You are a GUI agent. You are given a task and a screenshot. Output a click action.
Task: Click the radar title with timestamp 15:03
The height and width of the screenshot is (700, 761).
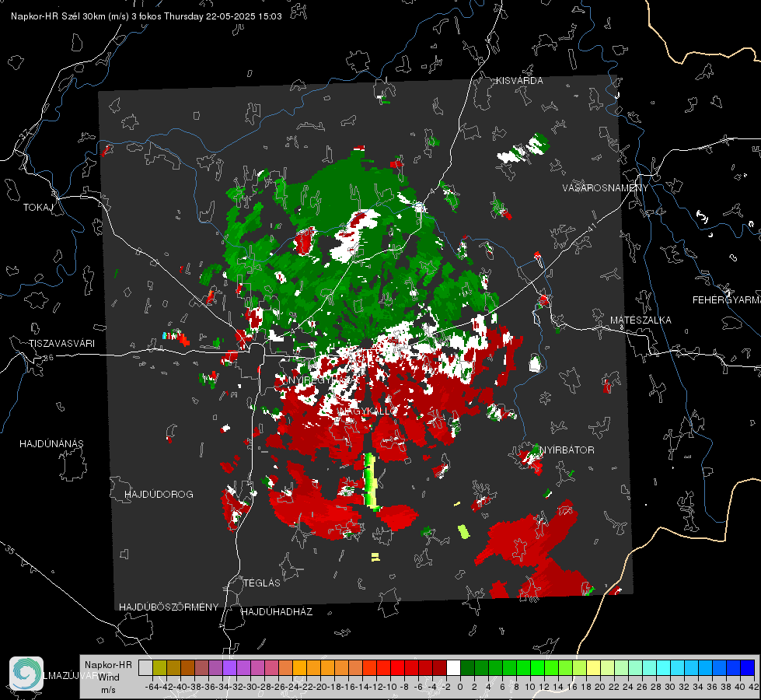tap(146, 16)
